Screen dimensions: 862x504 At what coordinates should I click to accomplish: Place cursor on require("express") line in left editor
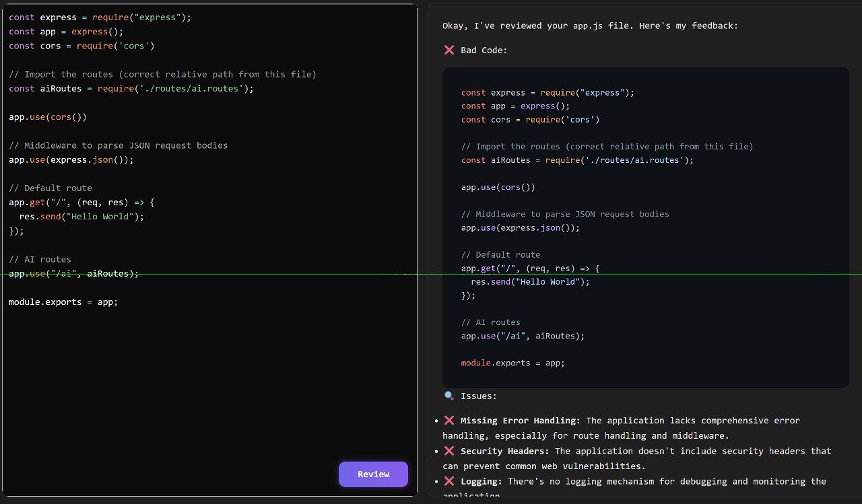(100, 17)
